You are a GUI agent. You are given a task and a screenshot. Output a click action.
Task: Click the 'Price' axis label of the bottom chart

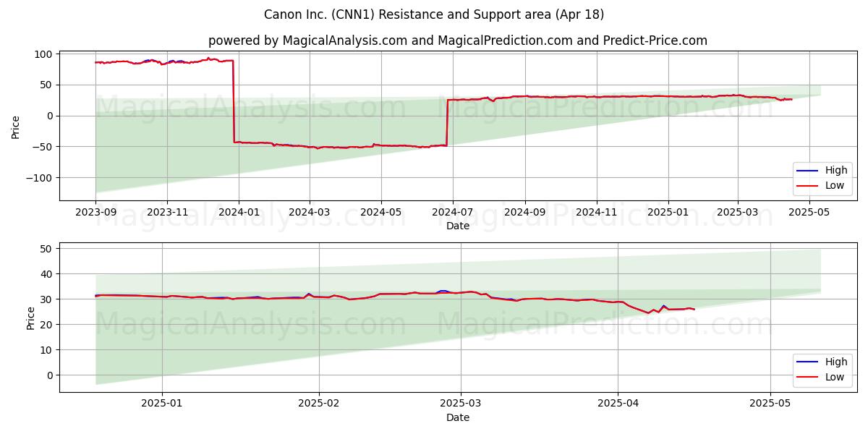click(30, 318)
